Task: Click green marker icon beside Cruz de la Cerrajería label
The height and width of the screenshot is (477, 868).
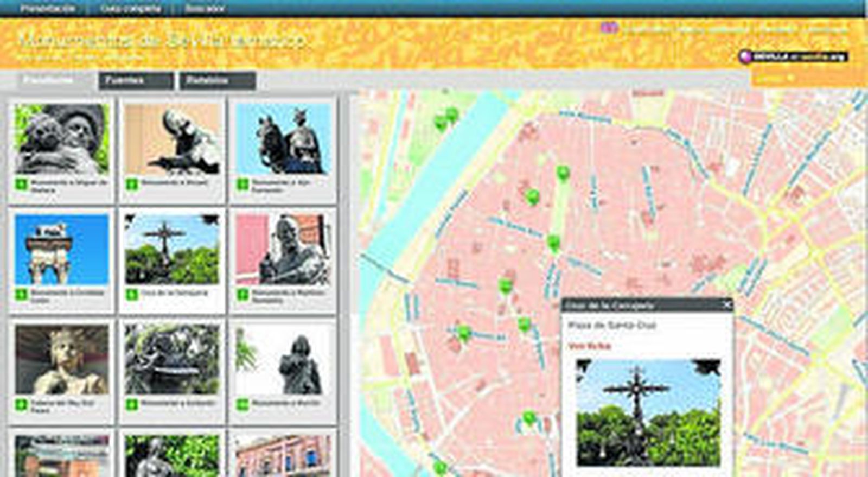Action: tap(132, 294)
